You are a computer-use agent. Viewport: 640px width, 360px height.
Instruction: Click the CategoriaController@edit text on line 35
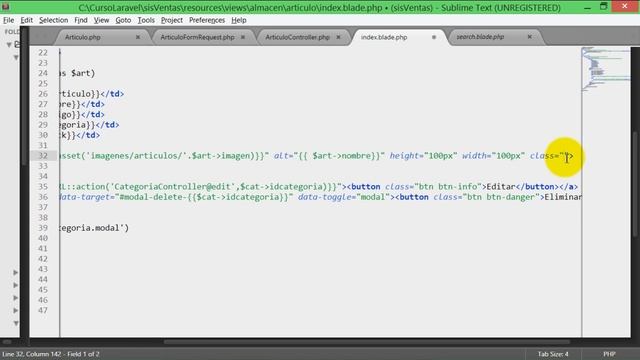tap(172, 187)
